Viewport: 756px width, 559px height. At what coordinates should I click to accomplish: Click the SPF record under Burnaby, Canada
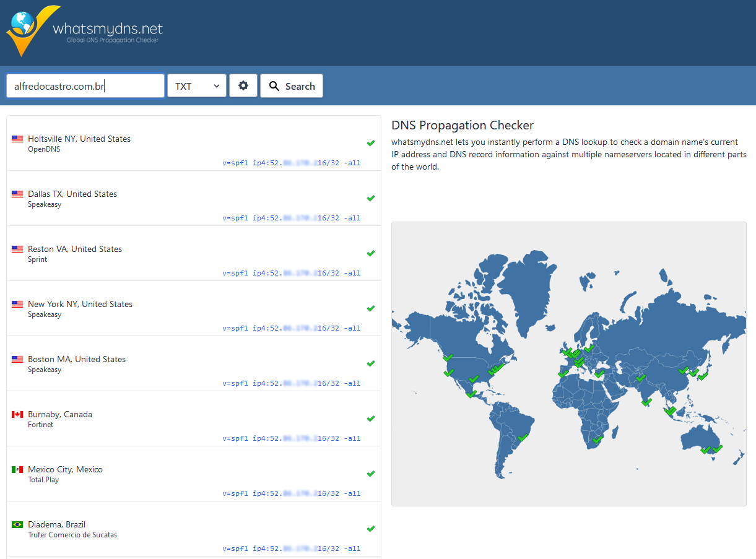click(292, 439)
